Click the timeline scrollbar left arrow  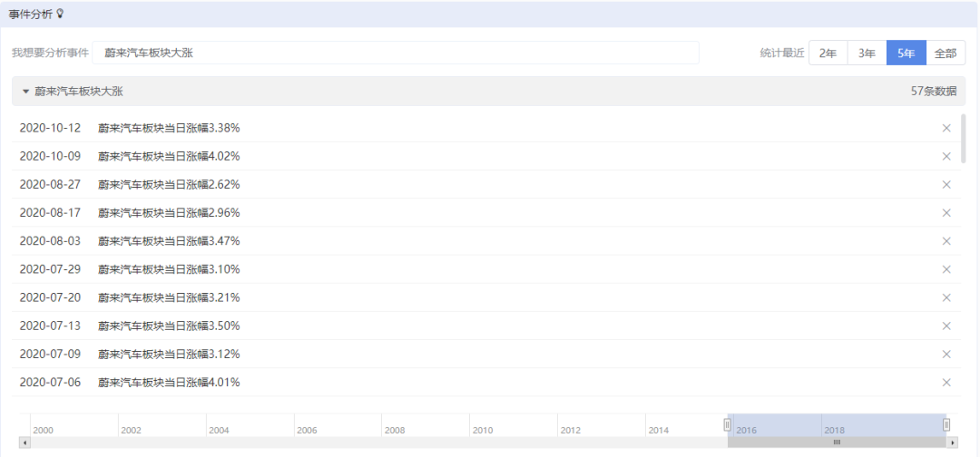point(24,442)
